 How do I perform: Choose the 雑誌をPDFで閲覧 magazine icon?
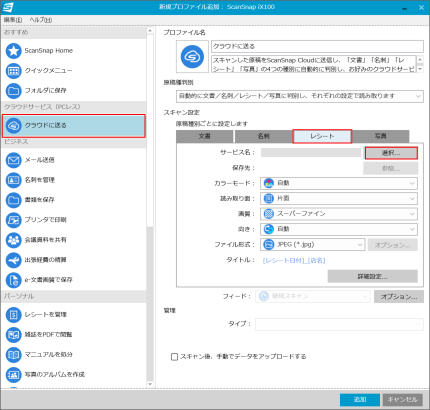pos(14,335)
